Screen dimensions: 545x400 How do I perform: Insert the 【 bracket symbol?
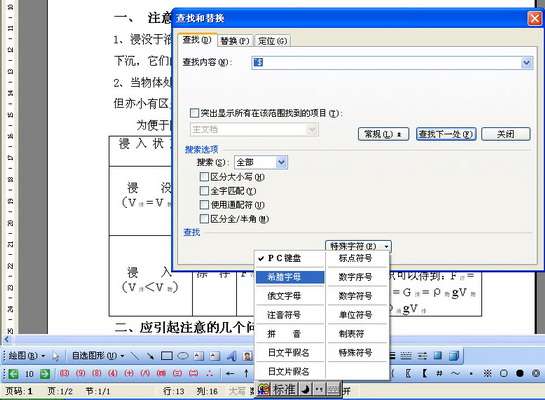(424, 373)
